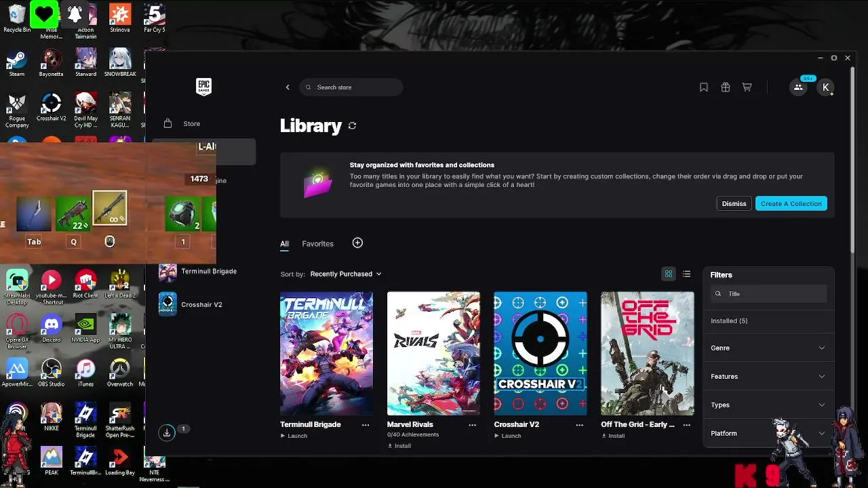Open the Recently Purchased sort dropdown
Screen dimensions: 868x488
click(346, 274)
